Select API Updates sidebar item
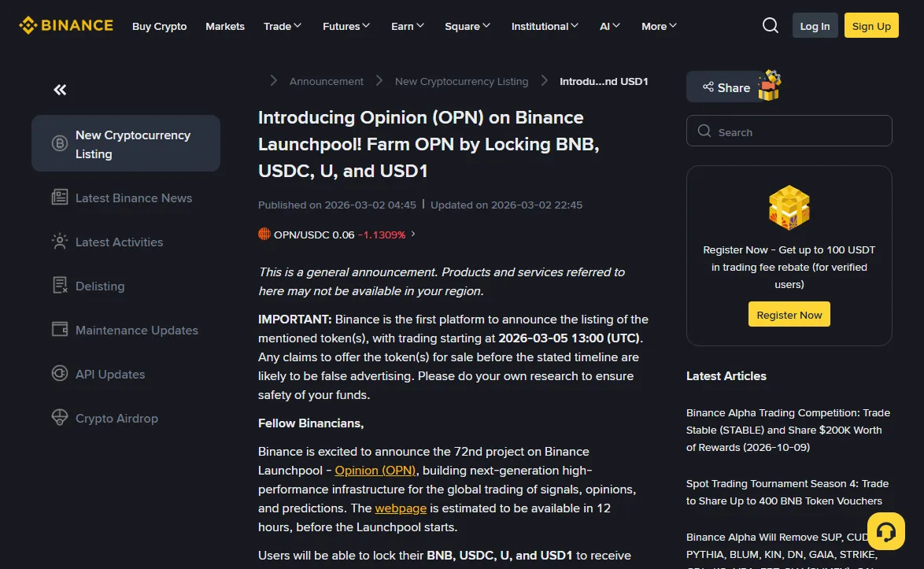The width and height of the screenshot is (924, 569). (125, 374)
